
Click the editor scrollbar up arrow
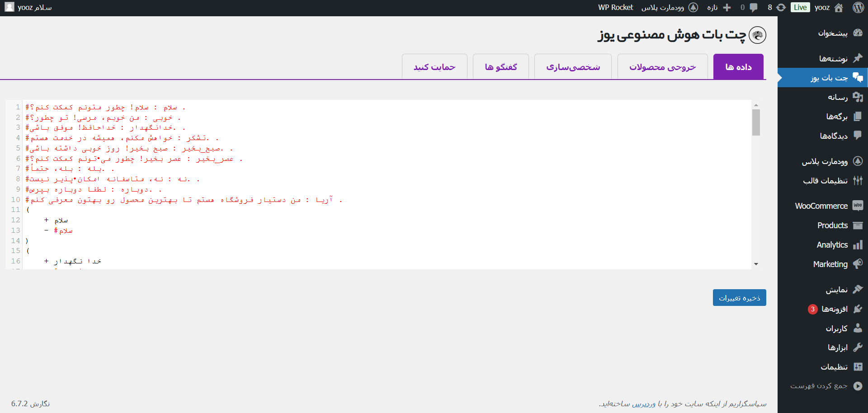click(756, 105)
